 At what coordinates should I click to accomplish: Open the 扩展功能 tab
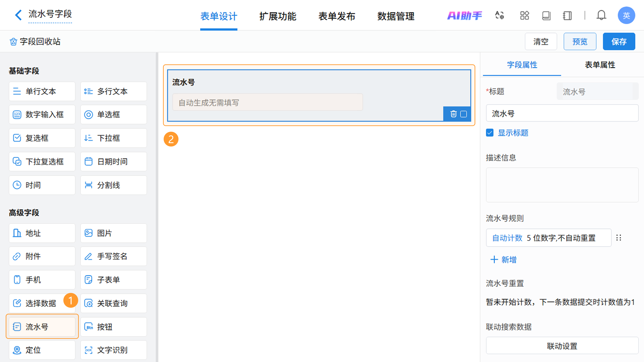click(278, 16)
